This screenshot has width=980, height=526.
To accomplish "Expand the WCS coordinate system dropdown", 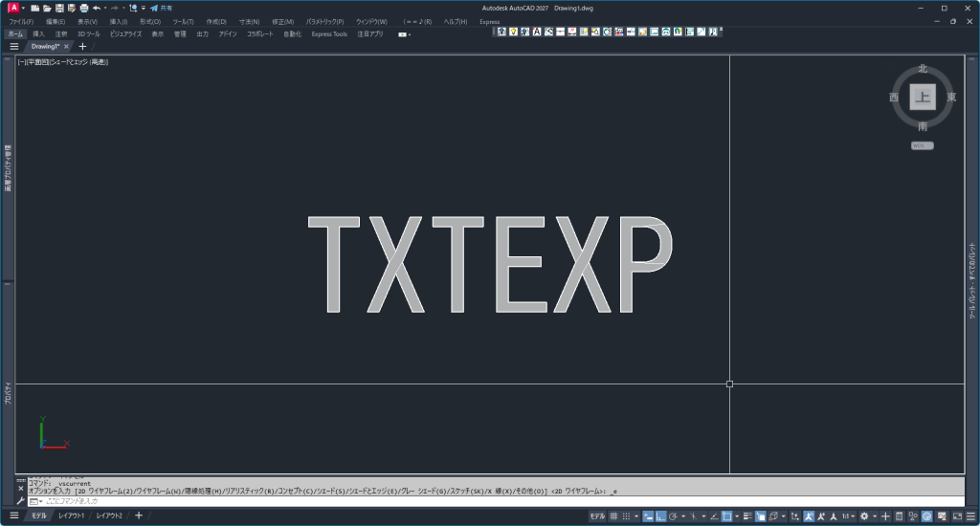I will pos(923,145).
